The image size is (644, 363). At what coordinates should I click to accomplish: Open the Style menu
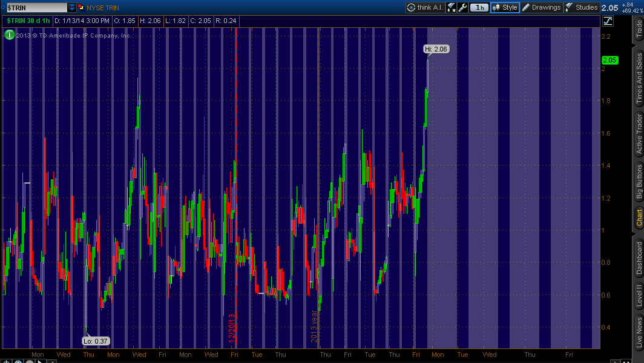pyautogui.click(x=505, y=7)
